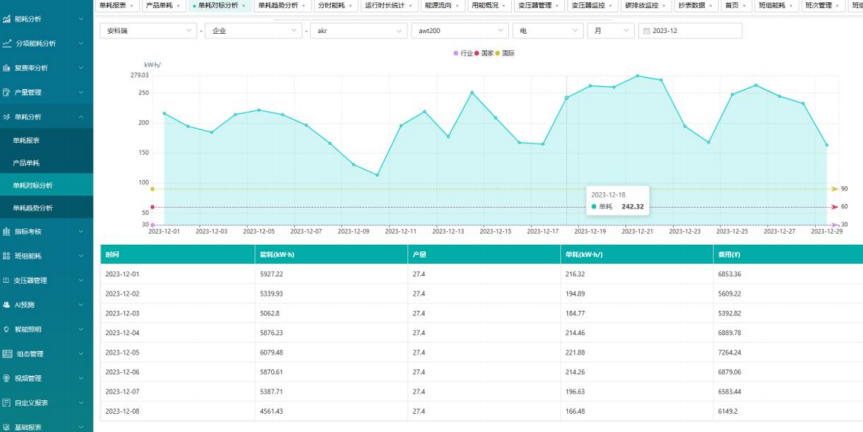Open the 电 energy type dropdown

(x=548, y=31)
